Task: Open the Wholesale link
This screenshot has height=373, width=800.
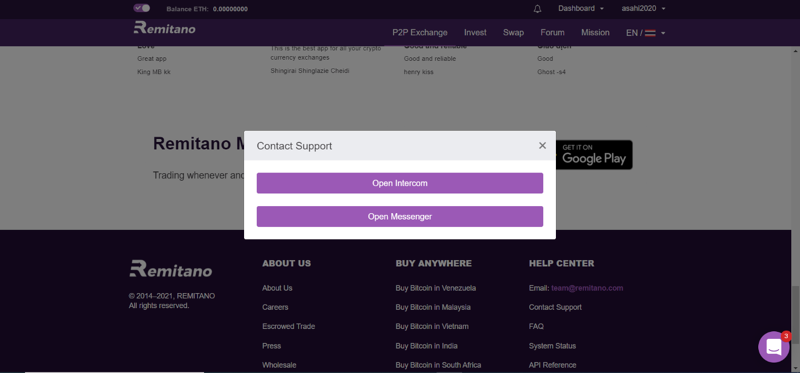Action: coord(279,365)
